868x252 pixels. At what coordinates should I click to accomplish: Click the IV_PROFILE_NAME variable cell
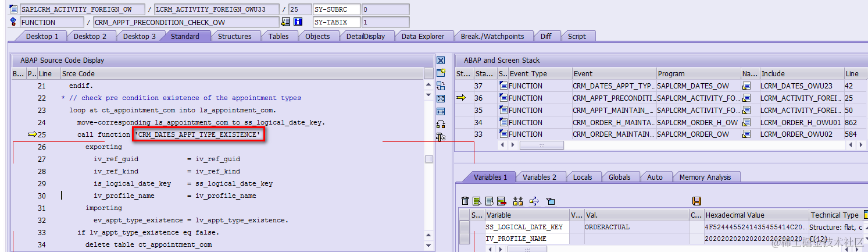(527, 238)
